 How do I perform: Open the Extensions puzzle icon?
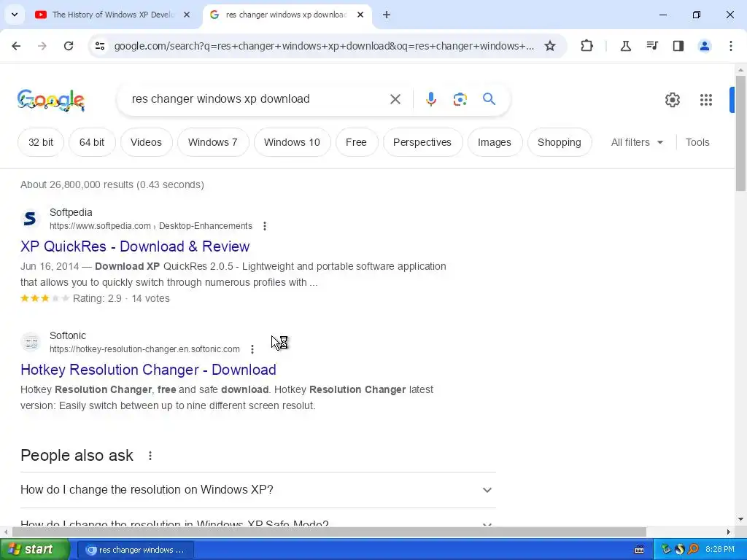tap(587, 46)
